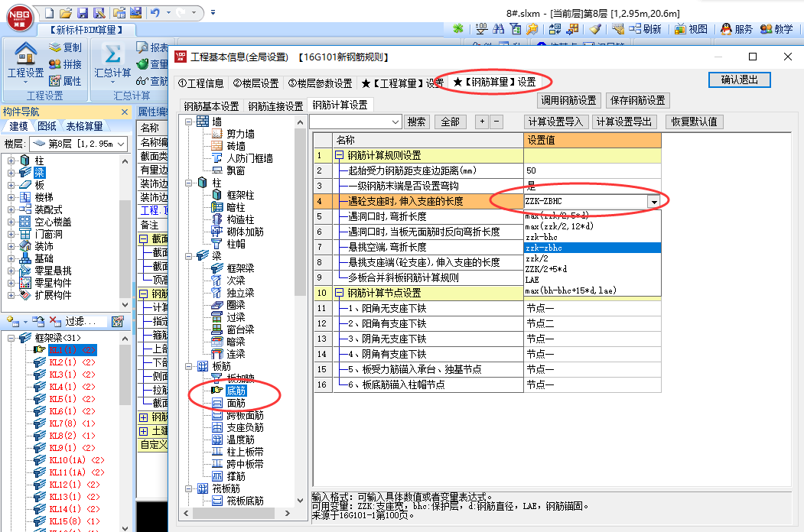Collapse the 墙 node in settings tree
The height and width of the screenshot is (532, 804).
pyautogui.click(x=189, y=122)
